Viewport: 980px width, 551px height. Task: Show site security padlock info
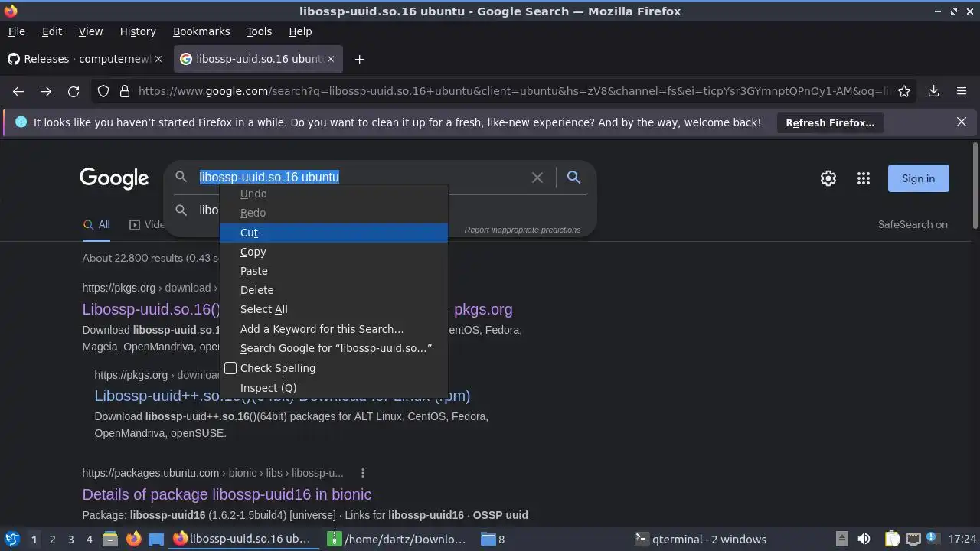point(125,91)
